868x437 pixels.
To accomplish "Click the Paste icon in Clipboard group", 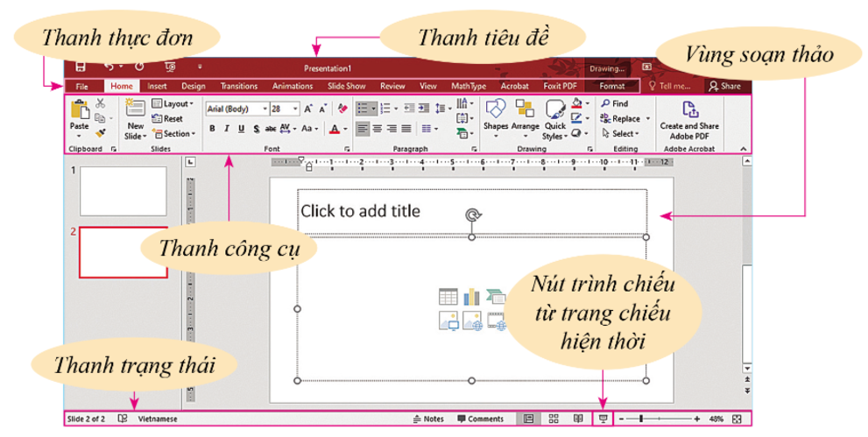I will tap(79, 116).
